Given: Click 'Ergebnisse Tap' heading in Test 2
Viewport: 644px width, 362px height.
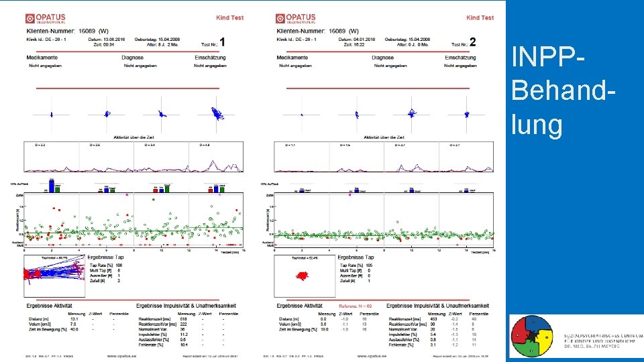Looking at the screenshot, I should [x=356, y=257].
